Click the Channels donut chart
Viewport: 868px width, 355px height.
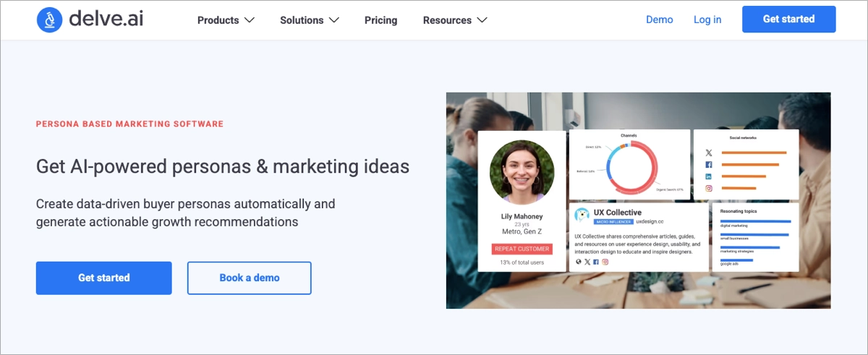(633, 166)
